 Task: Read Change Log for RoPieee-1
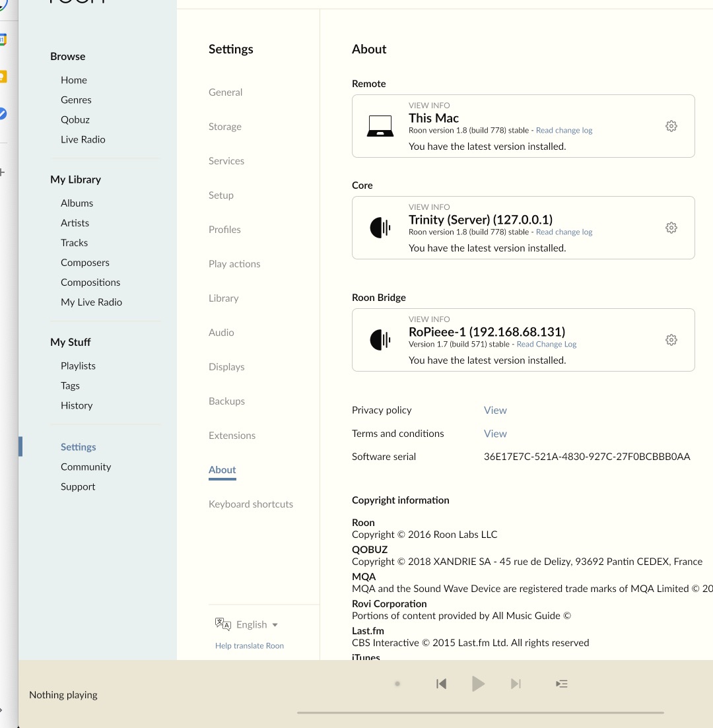click(x=546, y=345)
